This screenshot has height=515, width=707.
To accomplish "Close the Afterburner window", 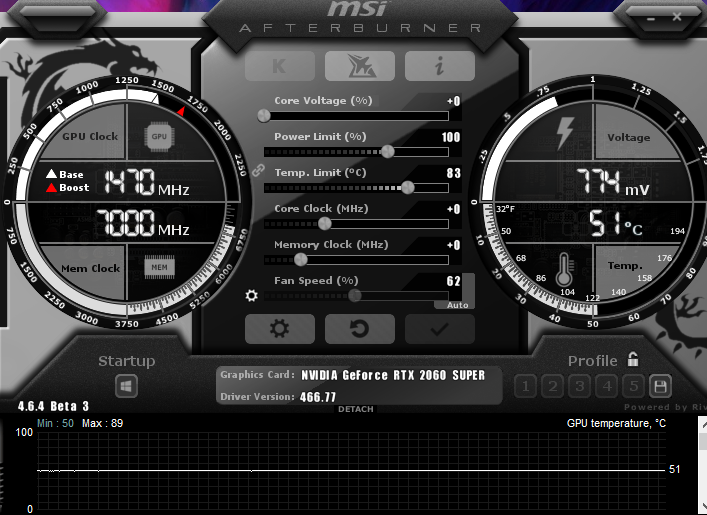I will tap(677, 17).
